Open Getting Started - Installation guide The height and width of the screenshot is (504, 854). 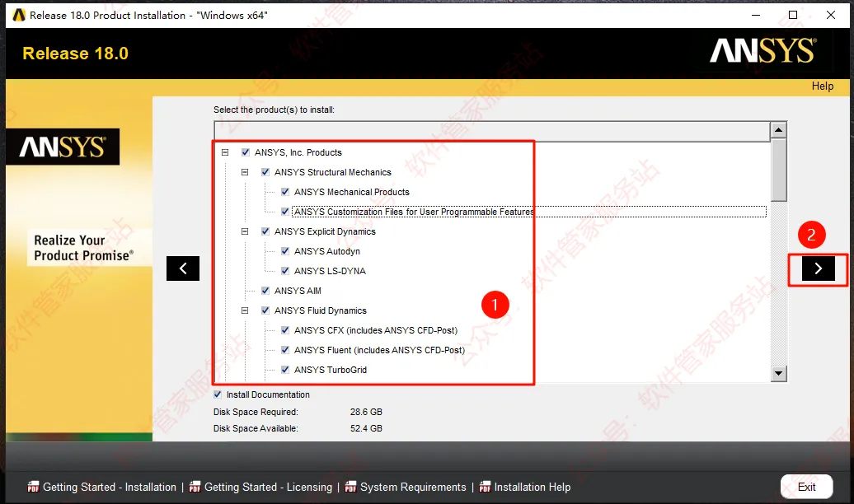[110, 488]
